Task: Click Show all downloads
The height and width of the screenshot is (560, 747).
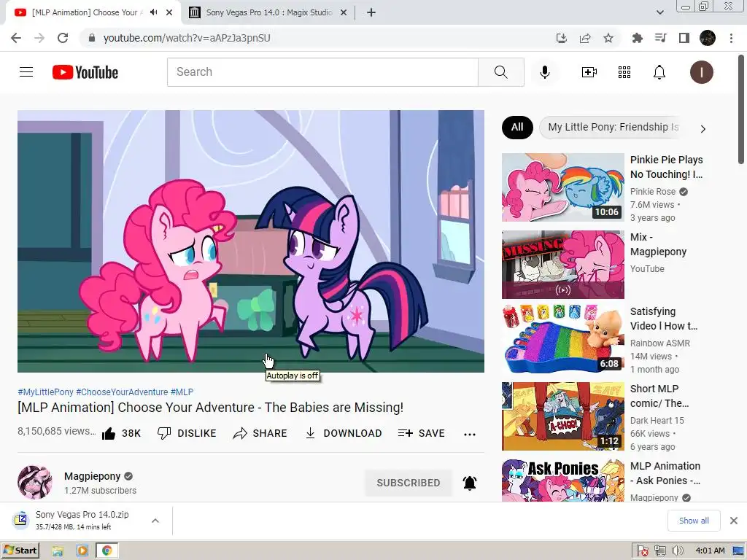Action: pos(694,521)
